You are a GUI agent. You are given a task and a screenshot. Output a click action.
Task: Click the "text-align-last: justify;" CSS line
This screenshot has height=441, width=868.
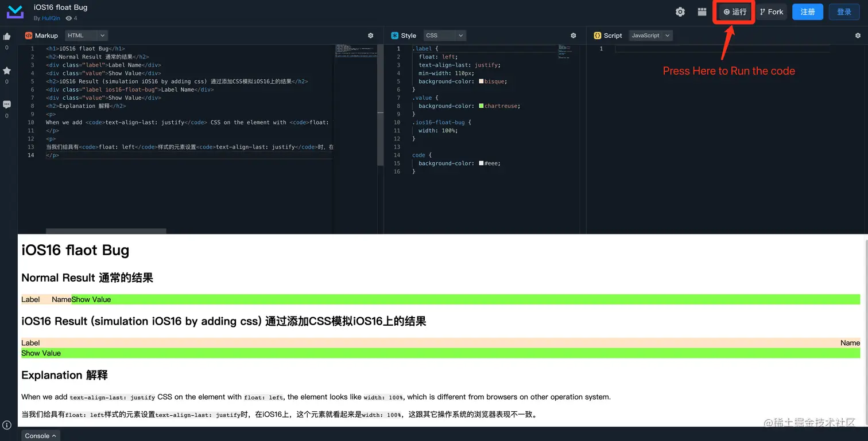[x=459, y=65]
